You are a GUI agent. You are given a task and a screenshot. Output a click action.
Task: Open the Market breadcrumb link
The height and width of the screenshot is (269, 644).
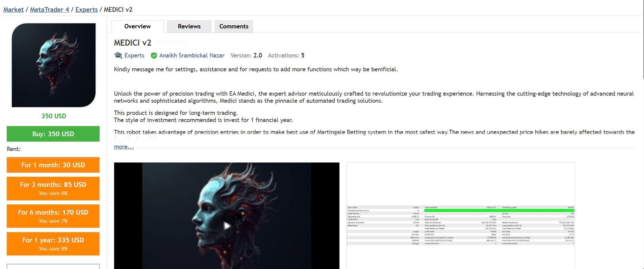[14, 9]
